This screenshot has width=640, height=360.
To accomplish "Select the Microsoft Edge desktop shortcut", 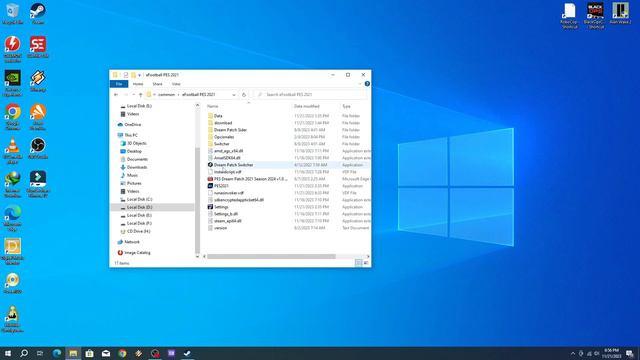I will [x=13, y=218].
